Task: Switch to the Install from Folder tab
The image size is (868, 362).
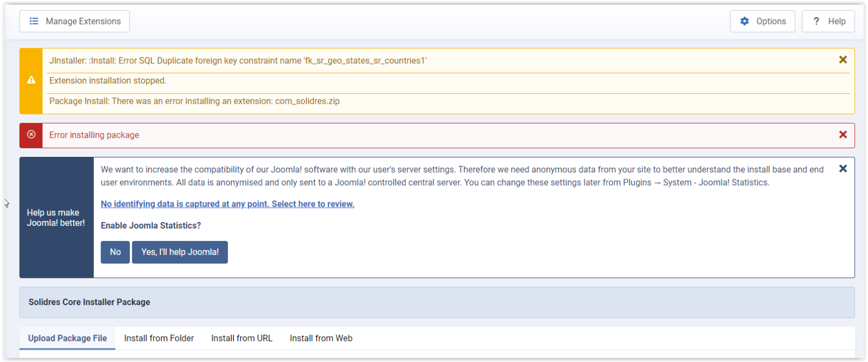Action: click(159, 338)
